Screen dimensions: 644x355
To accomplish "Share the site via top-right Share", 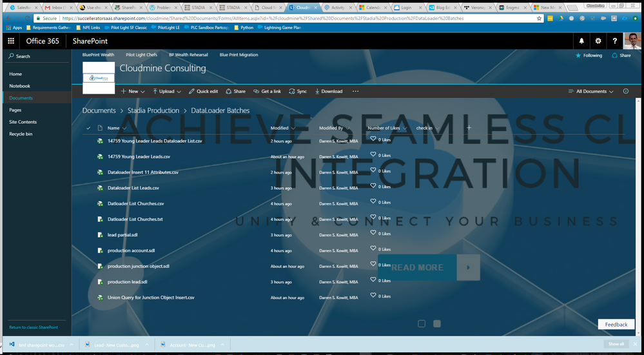I will point(621,56).
